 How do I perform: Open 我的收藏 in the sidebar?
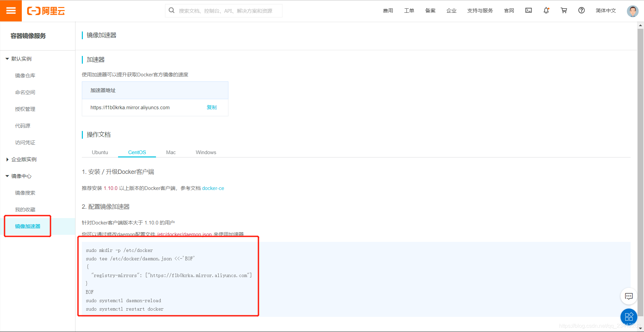point(25,209)
